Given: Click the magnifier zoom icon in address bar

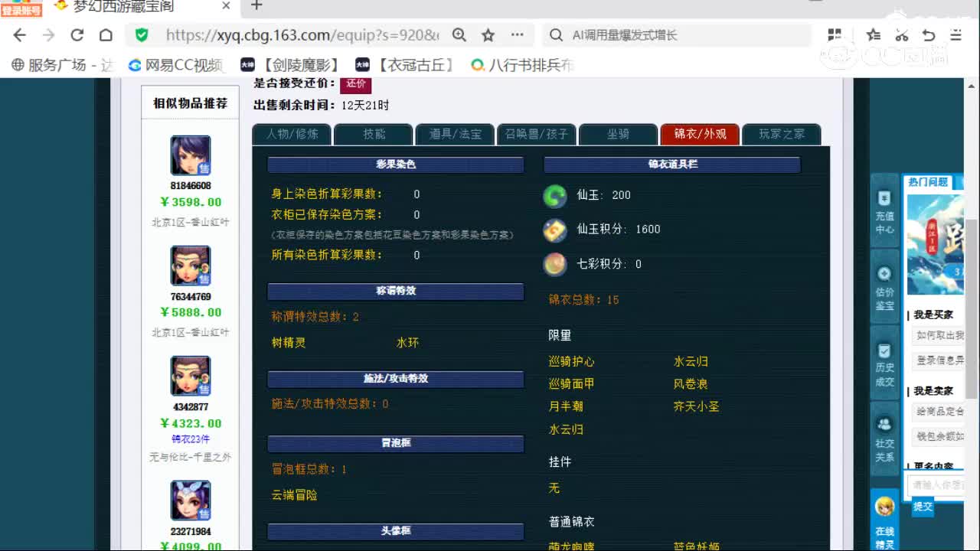Looking at the screenshot, I should (x=459, y=34).
